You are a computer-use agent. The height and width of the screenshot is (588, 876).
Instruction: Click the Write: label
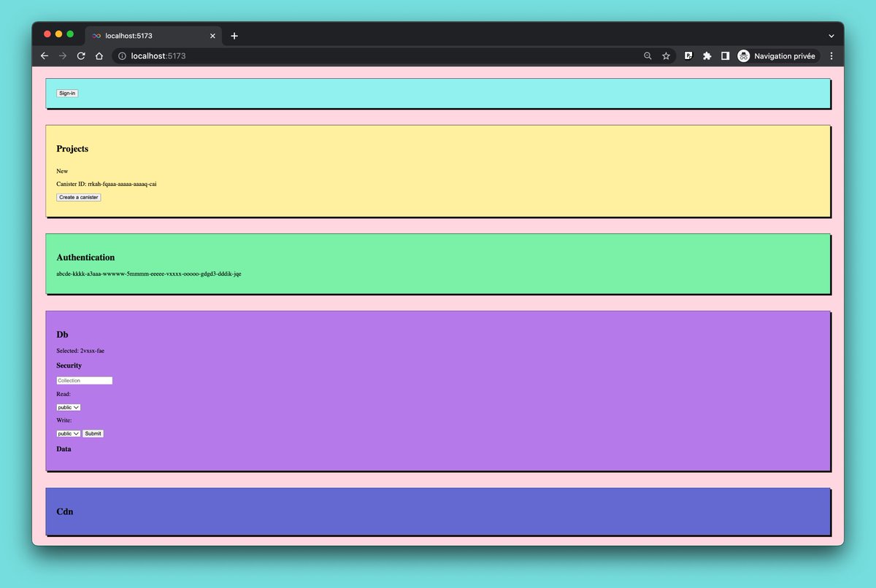[x=64, y=420]
